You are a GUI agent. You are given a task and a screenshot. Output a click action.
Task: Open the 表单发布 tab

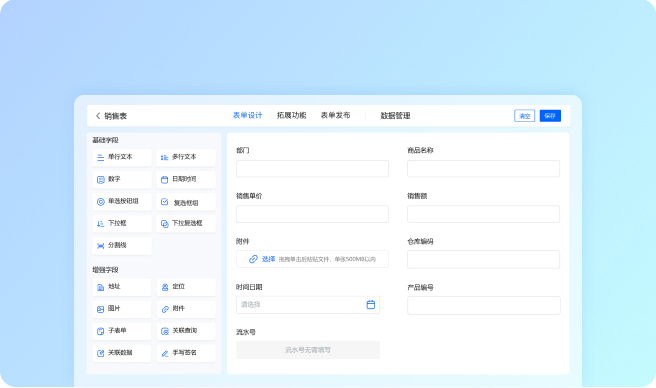point(335,116)
